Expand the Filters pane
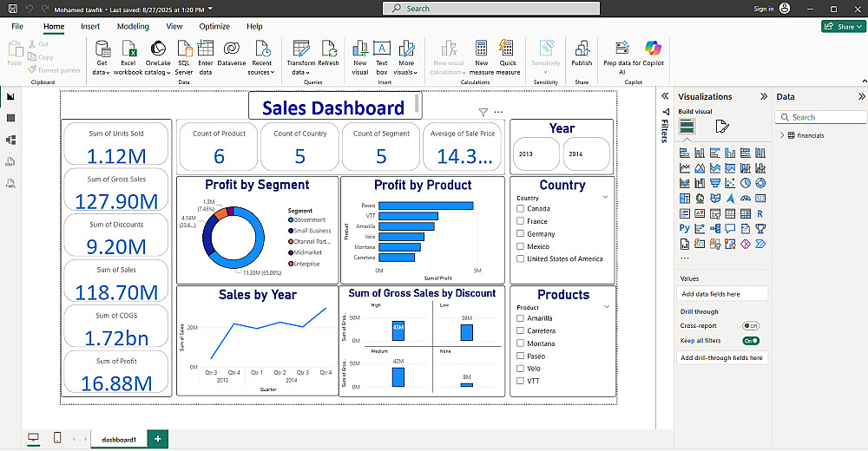The height and width of the screenshot is (451, 868). pos(665,95)
